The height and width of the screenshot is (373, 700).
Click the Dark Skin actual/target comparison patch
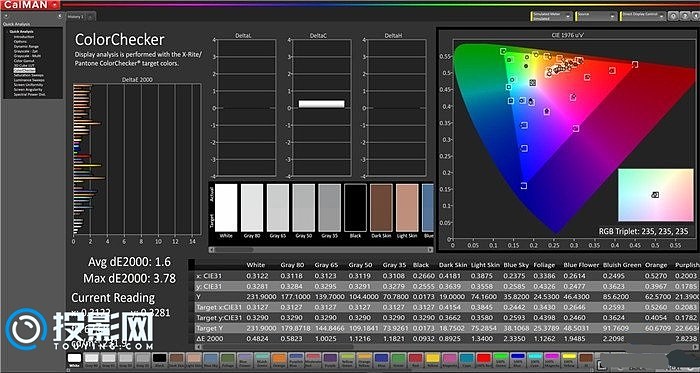(x=381, y=208)
